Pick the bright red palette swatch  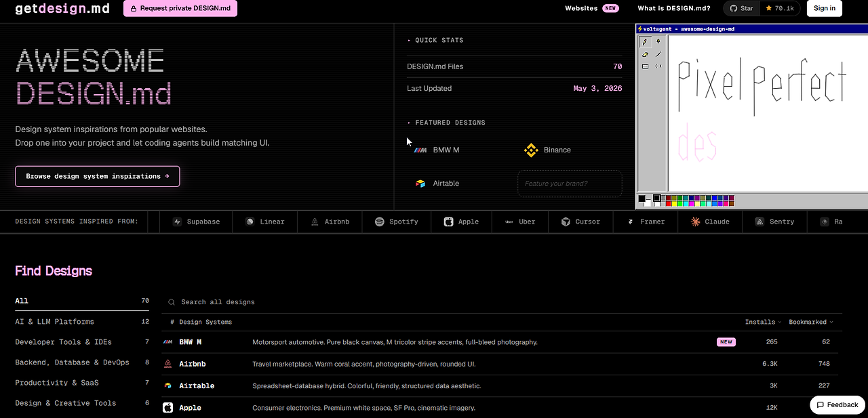[669, 204]
